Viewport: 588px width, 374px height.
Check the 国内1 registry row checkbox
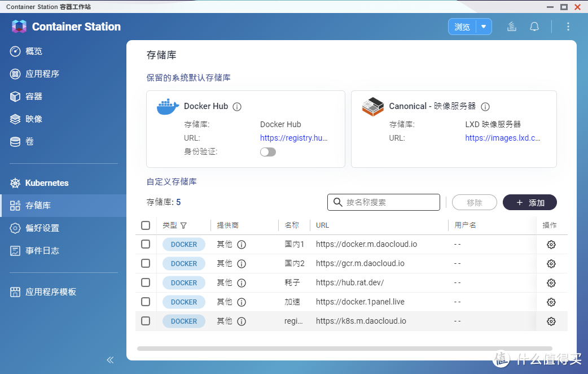click(x=145, y=244)
